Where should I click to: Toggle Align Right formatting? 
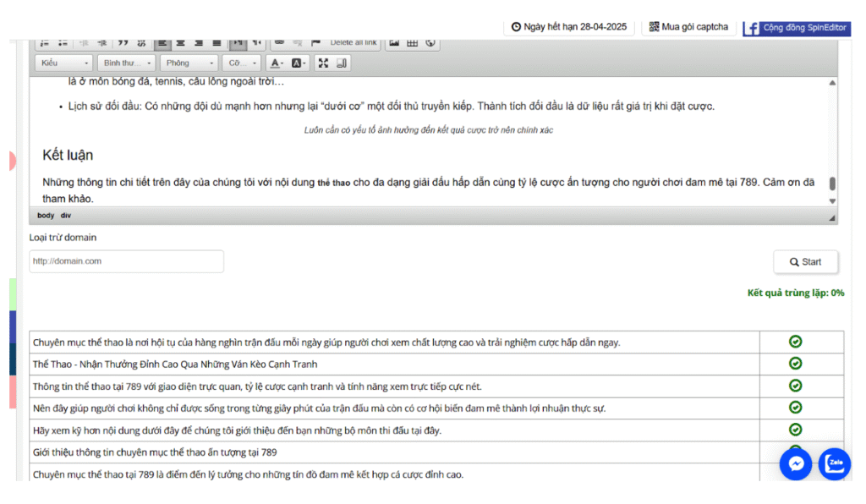click(x=199, y=42)
